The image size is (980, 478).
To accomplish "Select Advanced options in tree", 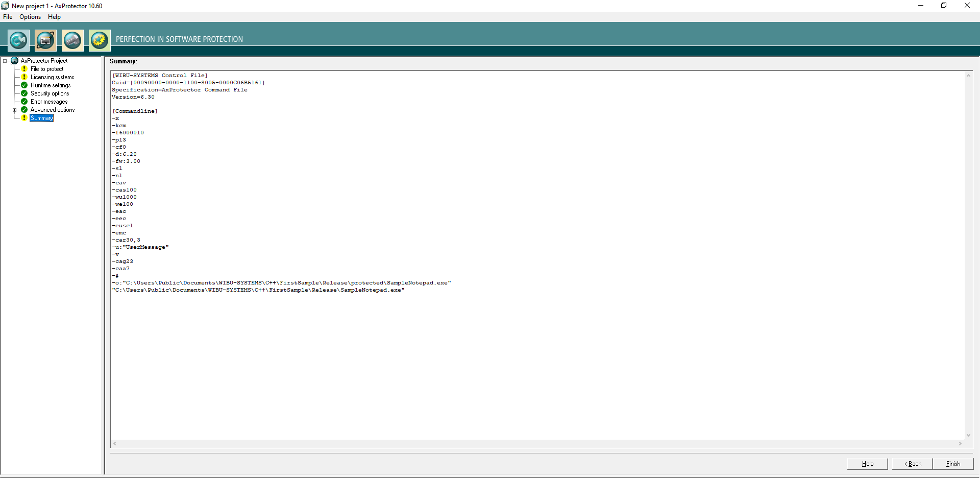I will [x=53, y=110].
